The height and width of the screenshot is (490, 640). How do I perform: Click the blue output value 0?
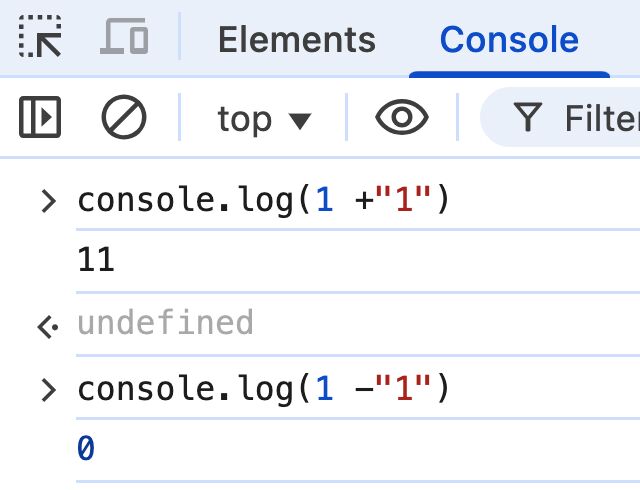click(x=86, y=450)
